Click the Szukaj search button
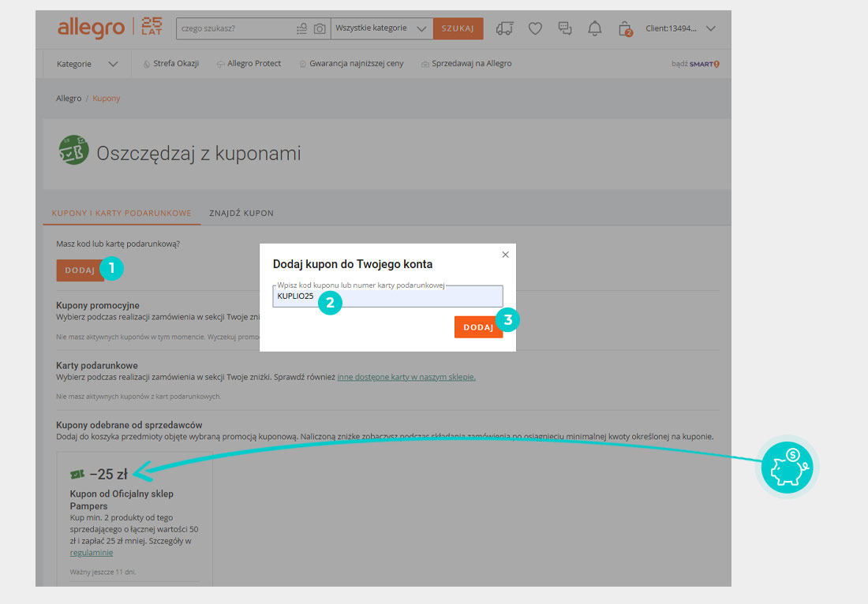868x604 pixels. tap(458, 29)
